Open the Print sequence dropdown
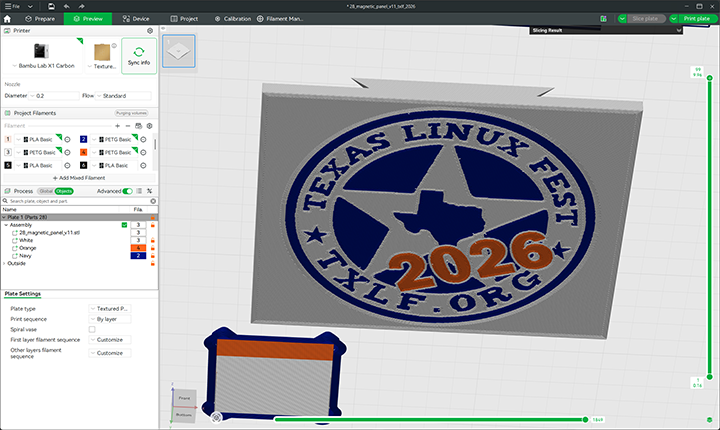The image size is (720, 430). (x=109, y=319)
